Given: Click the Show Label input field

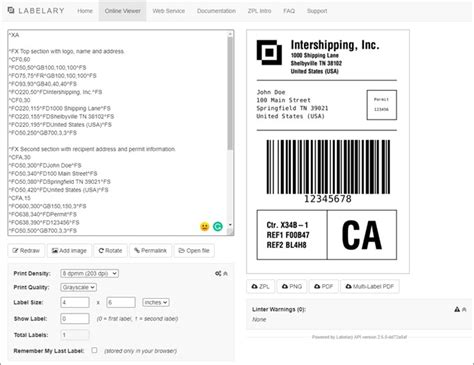Looking at the screenshot, I should 75,319.
